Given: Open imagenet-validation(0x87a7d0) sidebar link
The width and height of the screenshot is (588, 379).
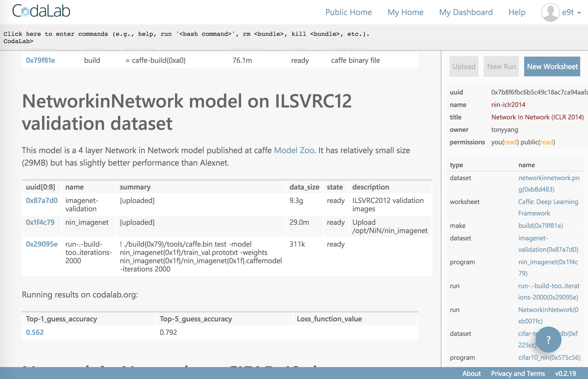Looking at the screenshot, I should (x=548, y=244).
